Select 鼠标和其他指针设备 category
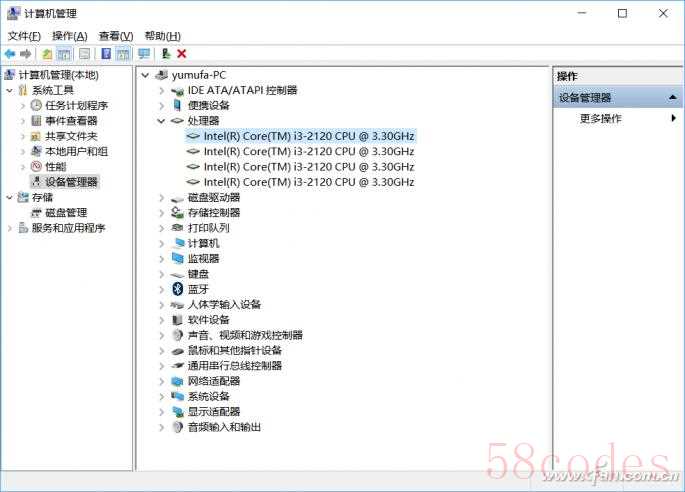 [x=235, y=350]
